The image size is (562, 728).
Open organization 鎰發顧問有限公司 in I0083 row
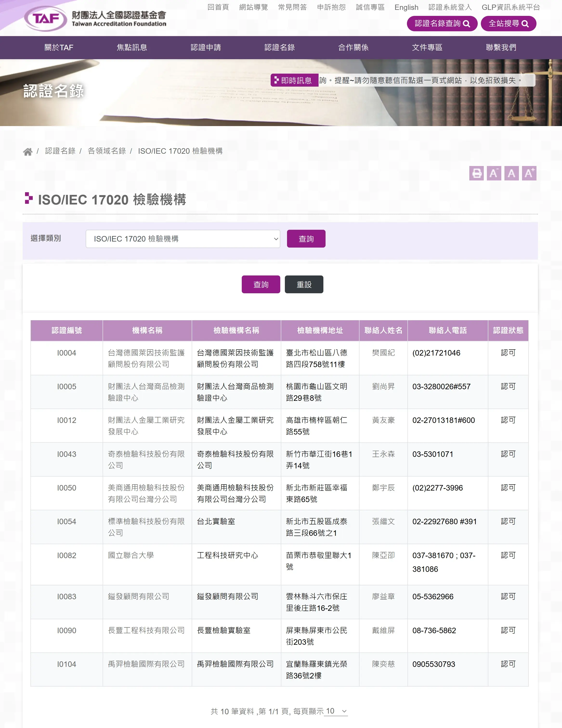(138, 596)
